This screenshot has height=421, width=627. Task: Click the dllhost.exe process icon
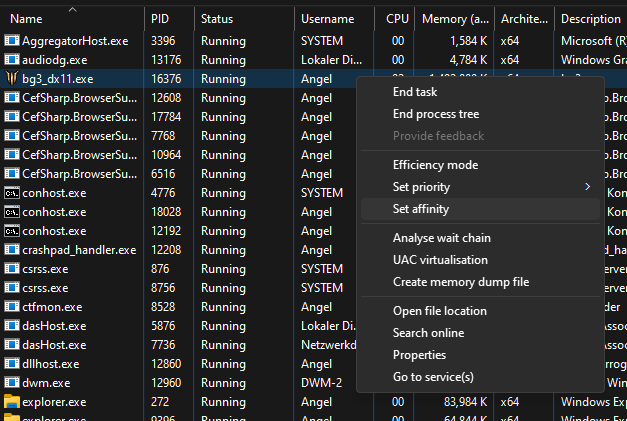click(11, 364)
